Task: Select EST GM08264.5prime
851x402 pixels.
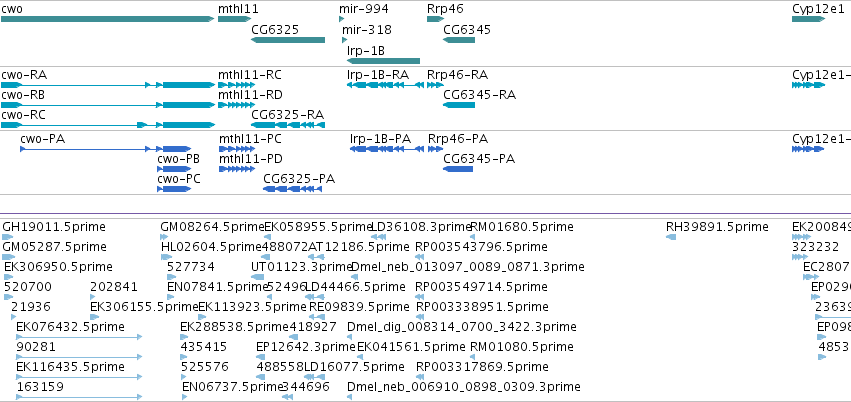Action: tap(212, 227)
